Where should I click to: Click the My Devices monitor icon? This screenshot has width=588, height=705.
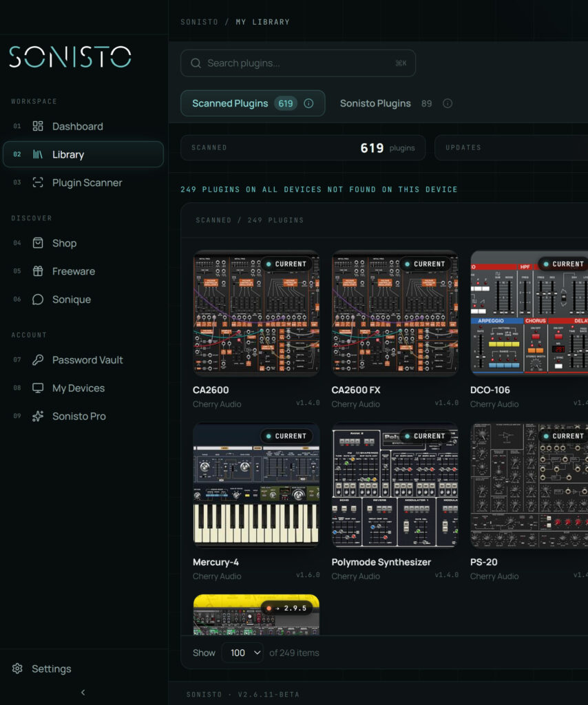[x=38, y=388]
